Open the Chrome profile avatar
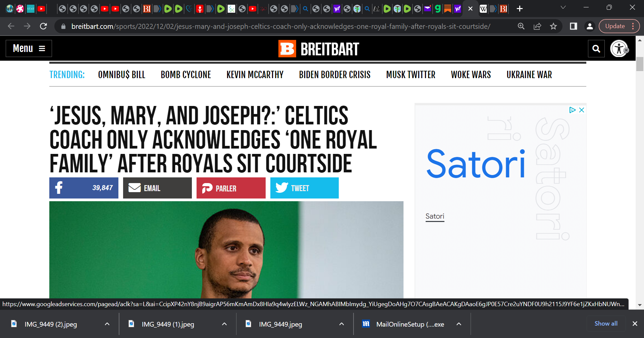 (590, 26)
